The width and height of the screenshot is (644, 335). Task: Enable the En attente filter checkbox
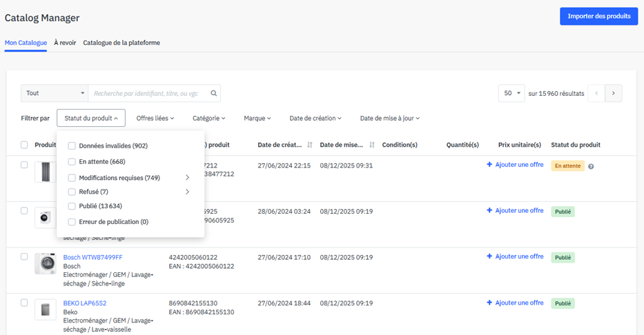[72, 162]
